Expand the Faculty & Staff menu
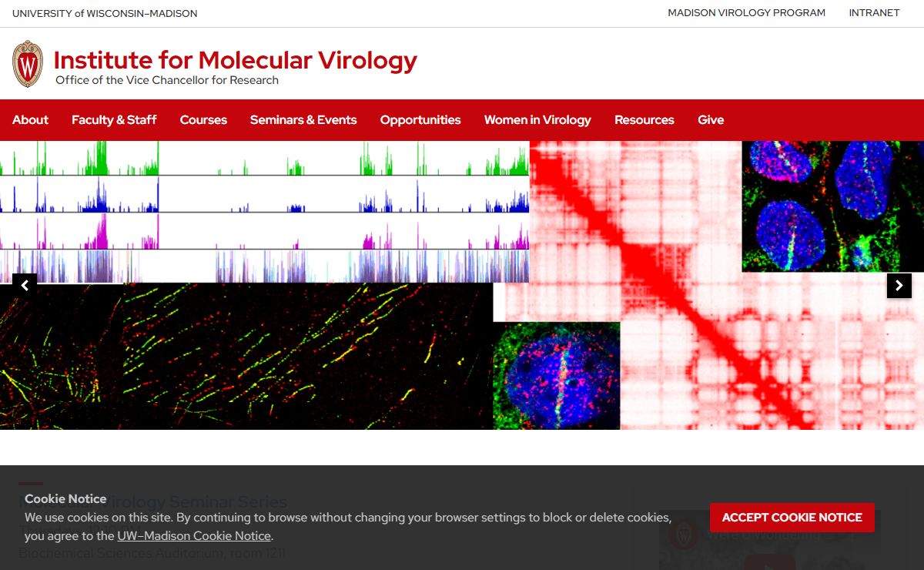 (114, 120)
